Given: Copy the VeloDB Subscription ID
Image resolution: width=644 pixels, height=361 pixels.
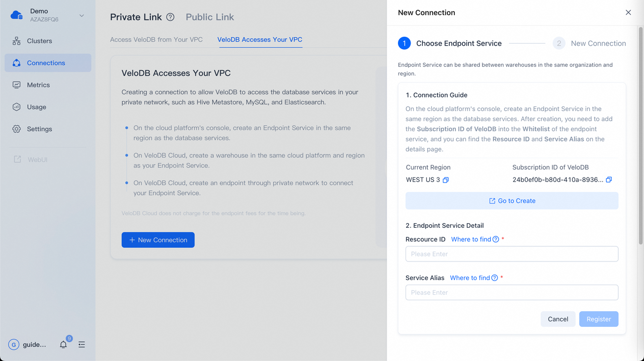Looking at the screenshot, I should click(609, 180).
